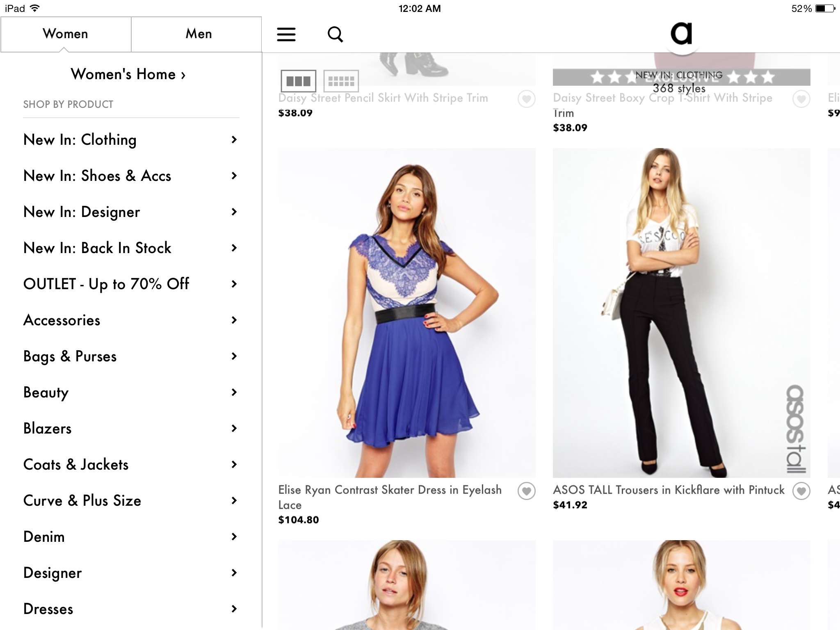Image resolution: width=840 pixels, height=630 pixels.
Task: Switch to small-thumbnail grid view
Action: (341, 81)
